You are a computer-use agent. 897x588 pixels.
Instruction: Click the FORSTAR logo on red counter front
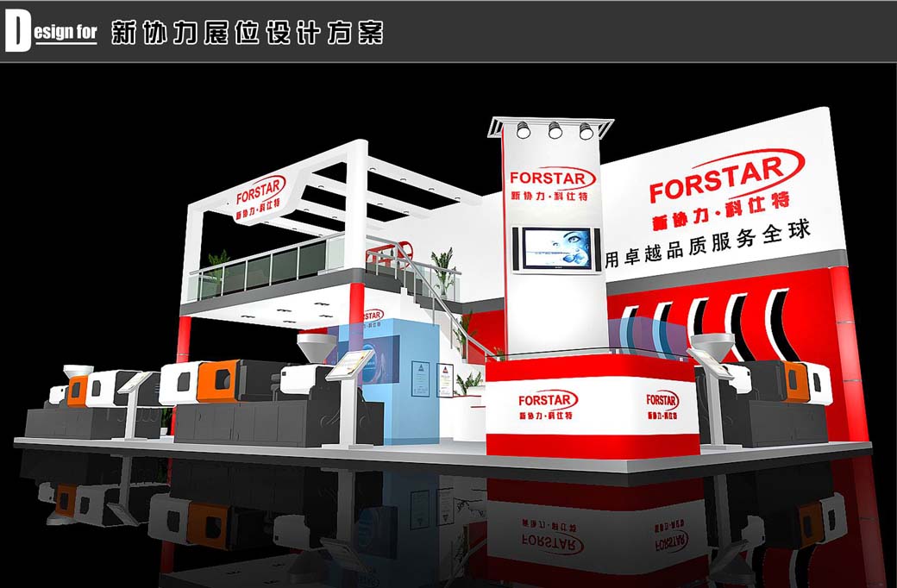pyautogui.click(x=548, y=400)
